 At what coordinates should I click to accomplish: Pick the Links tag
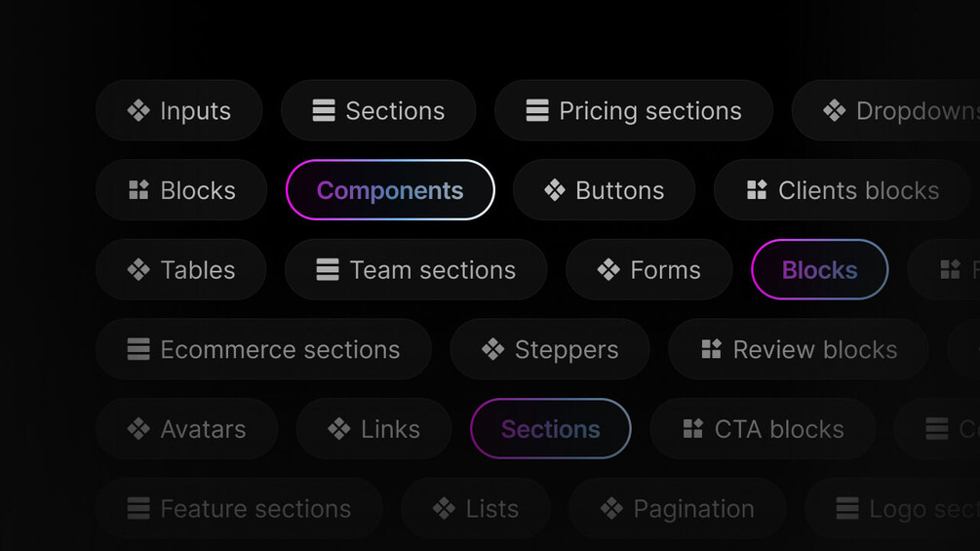pos(373,429)
